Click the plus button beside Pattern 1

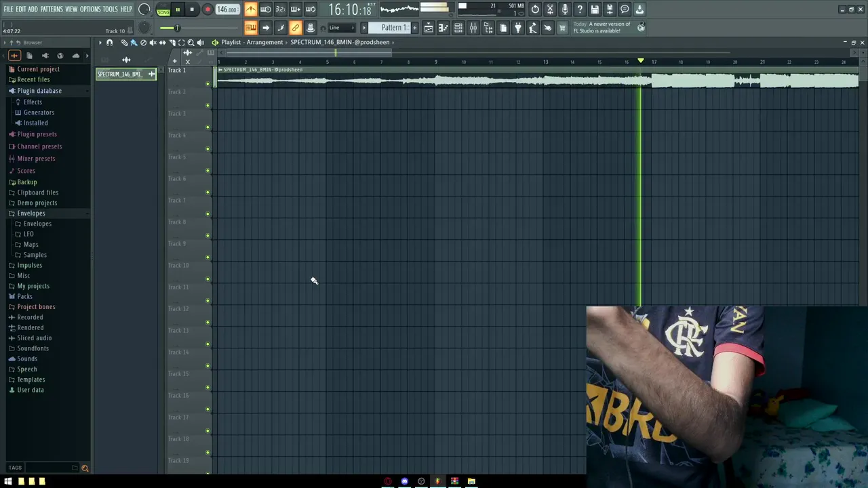(415, 28)
